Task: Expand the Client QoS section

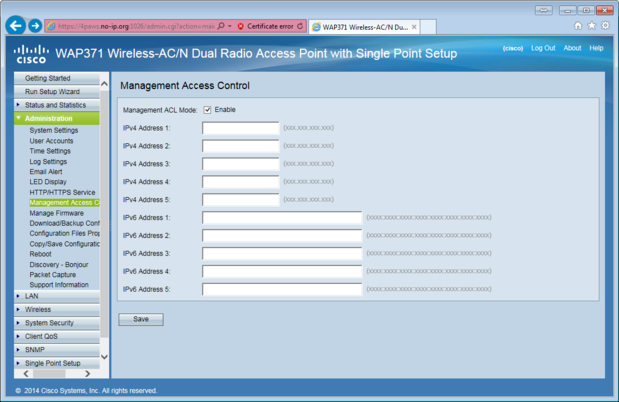Action: pyautogui.click(x=57, y=336)
